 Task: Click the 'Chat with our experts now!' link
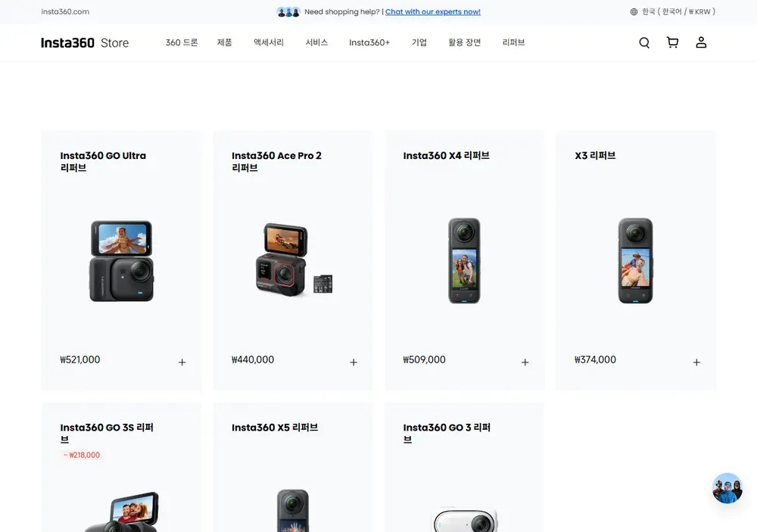(x=432, y=11)
